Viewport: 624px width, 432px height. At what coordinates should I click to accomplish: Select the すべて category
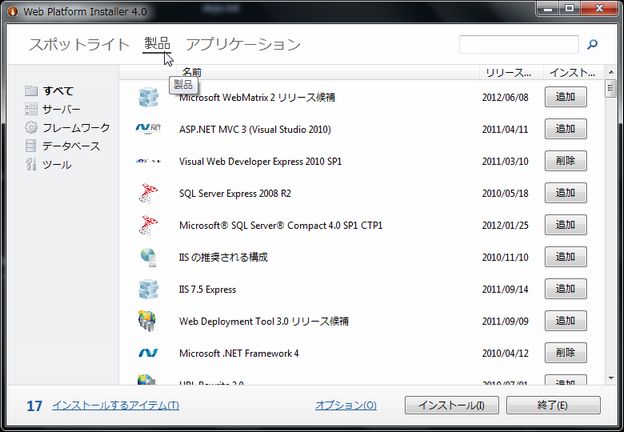coord(58,91)
